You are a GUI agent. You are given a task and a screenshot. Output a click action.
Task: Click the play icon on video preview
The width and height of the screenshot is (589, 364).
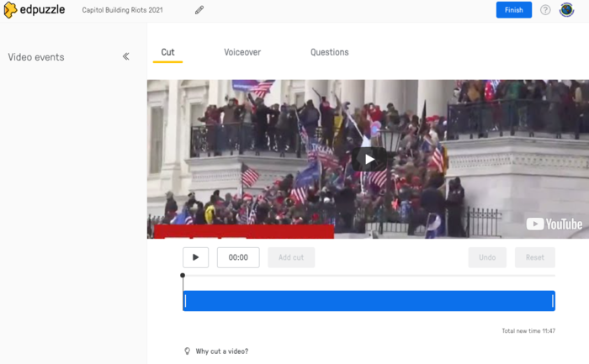369,159
